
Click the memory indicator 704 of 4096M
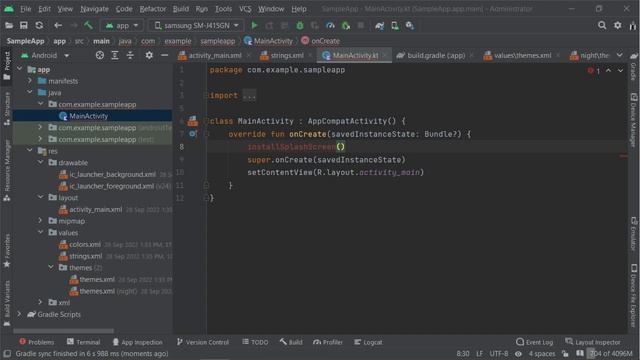[611, 353]
